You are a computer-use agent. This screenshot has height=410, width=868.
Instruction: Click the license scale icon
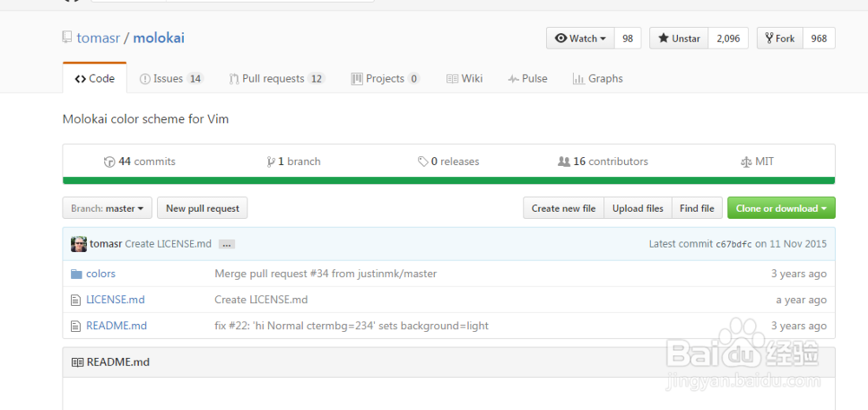(746, 162)
